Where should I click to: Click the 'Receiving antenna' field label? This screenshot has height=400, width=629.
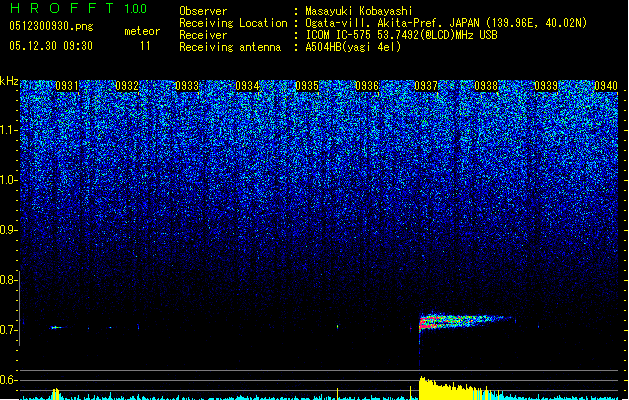click(x=230, y=47)
